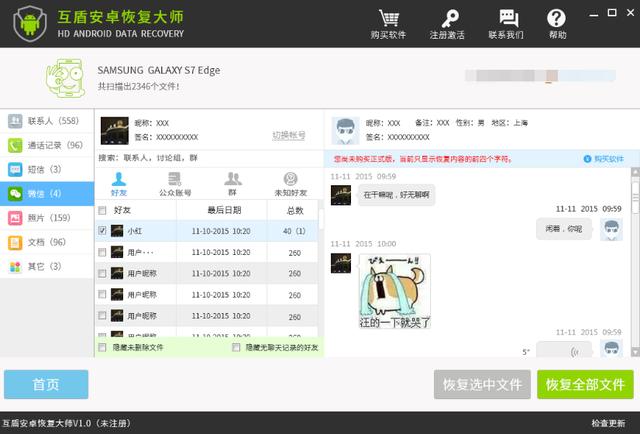Viewport: 640px width, 434px height.
Task: Open 照片 (159) category
Action: pyautogui.click(x=47, y=218)
